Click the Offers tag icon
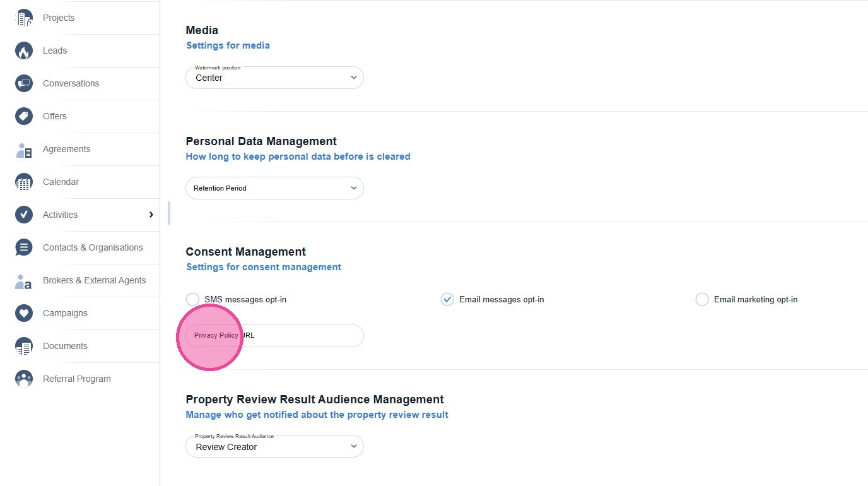The width and height of the screenshot is (868, 486). pos(24,116)
